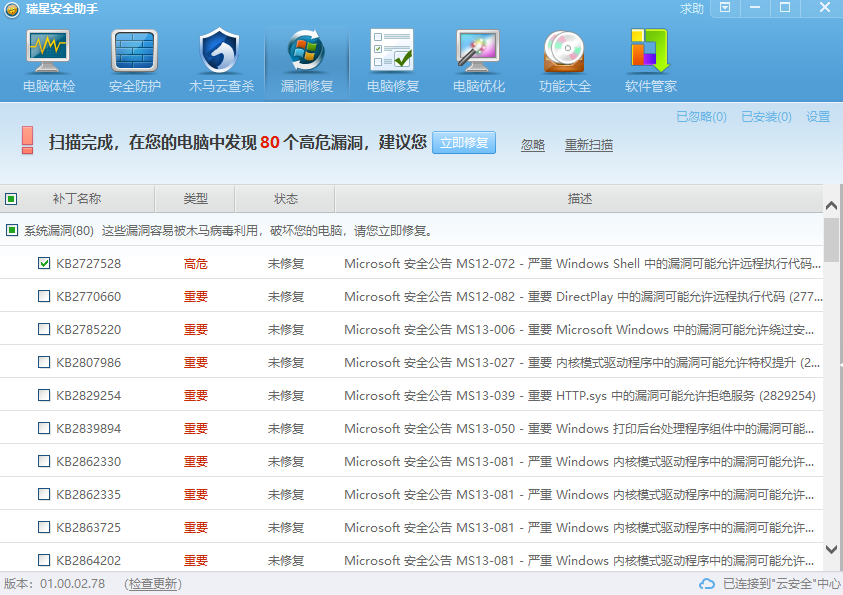
Task: Uncheck the KB2727528 patch checkbox
Action: [44, 264]
